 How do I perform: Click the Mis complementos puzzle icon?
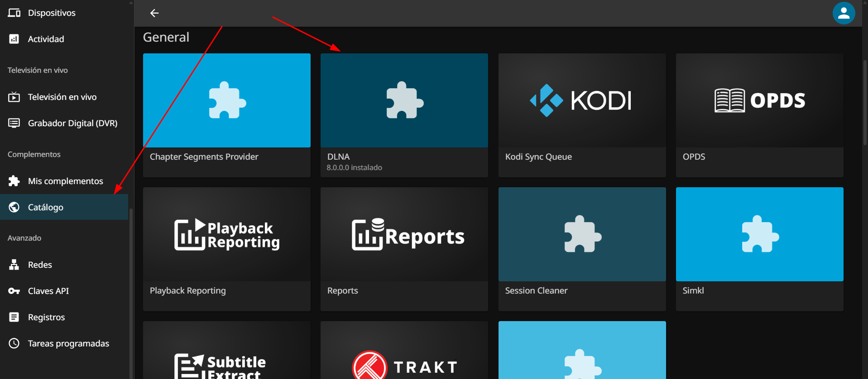click(14, 181)
